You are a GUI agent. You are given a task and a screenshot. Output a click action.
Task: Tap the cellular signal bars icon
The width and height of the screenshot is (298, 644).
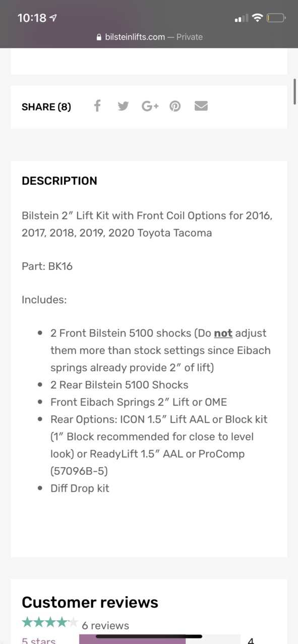point(242,19)
